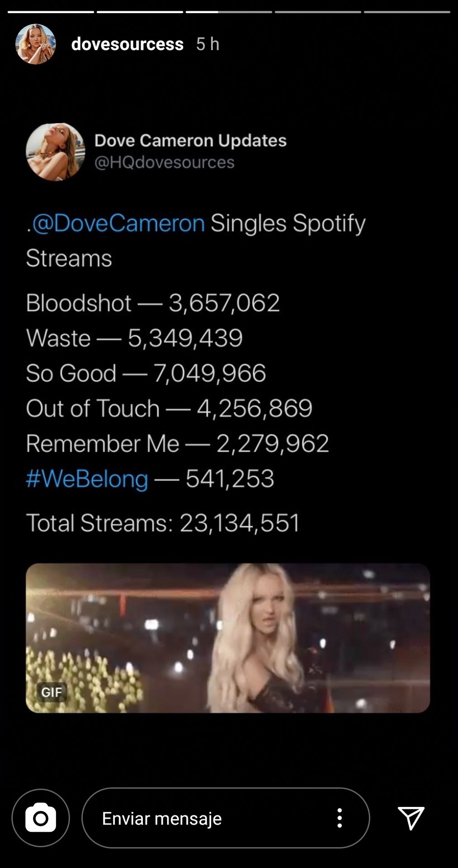Open the camera icon button

[x=41, y=818]
